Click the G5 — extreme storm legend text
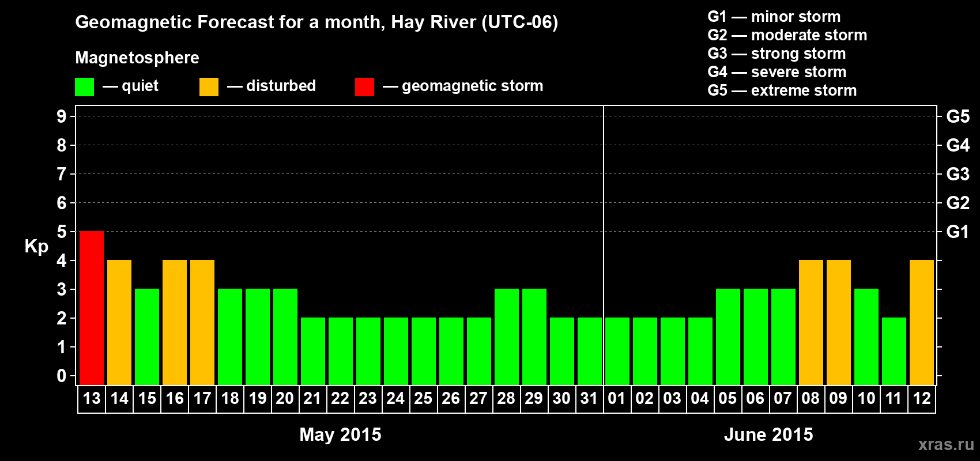 point(782,90)
